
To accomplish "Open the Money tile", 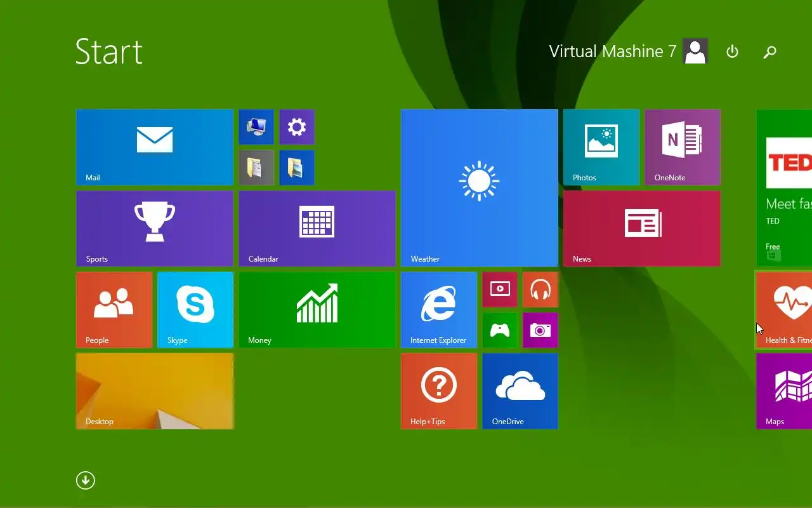I will pyautogui.click(x=317, y=310).
